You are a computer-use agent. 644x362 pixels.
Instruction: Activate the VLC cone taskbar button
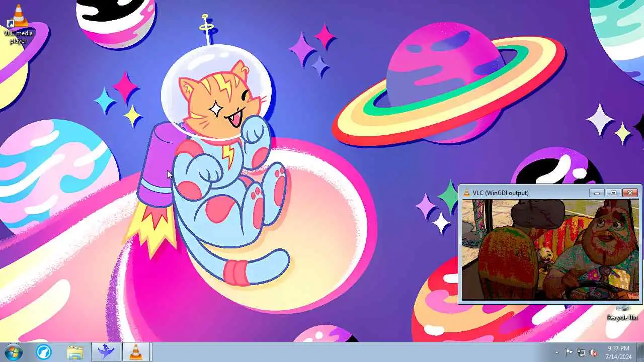[136, 352]
